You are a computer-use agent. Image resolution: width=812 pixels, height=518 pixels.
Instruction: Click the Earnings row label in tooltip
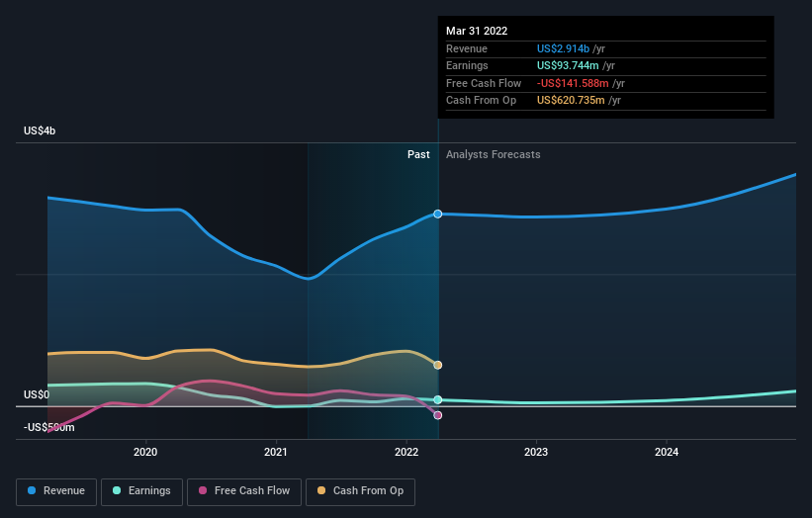[467, 65]
